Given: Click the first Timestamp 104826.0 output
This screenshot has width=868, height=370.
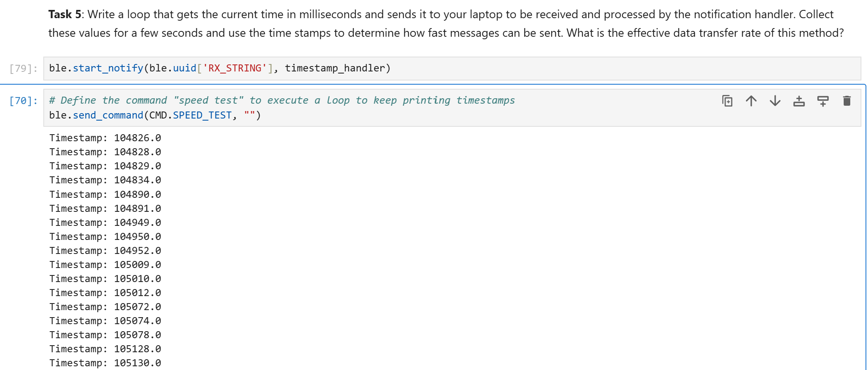Looking at the screenshot, I should click(x=105, y=138).
